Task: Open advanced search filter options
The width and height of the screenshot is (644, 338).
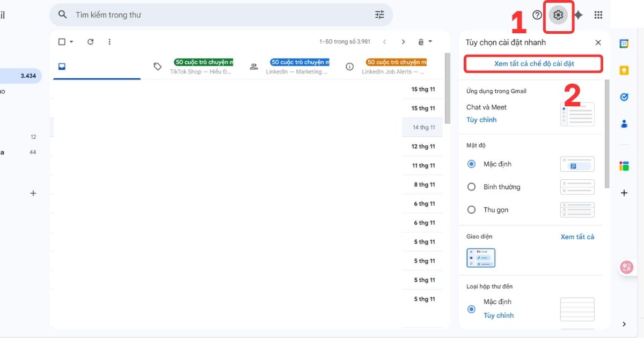Action: (x=379, y=14)
